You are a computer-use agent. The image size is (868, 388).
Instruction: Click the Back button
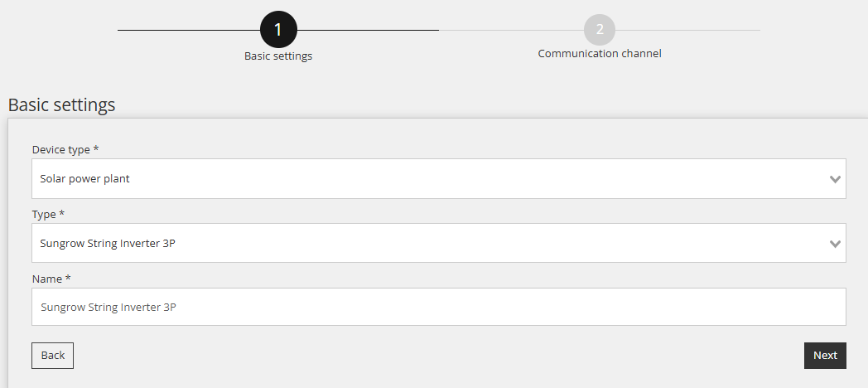[x=52, y=356]
